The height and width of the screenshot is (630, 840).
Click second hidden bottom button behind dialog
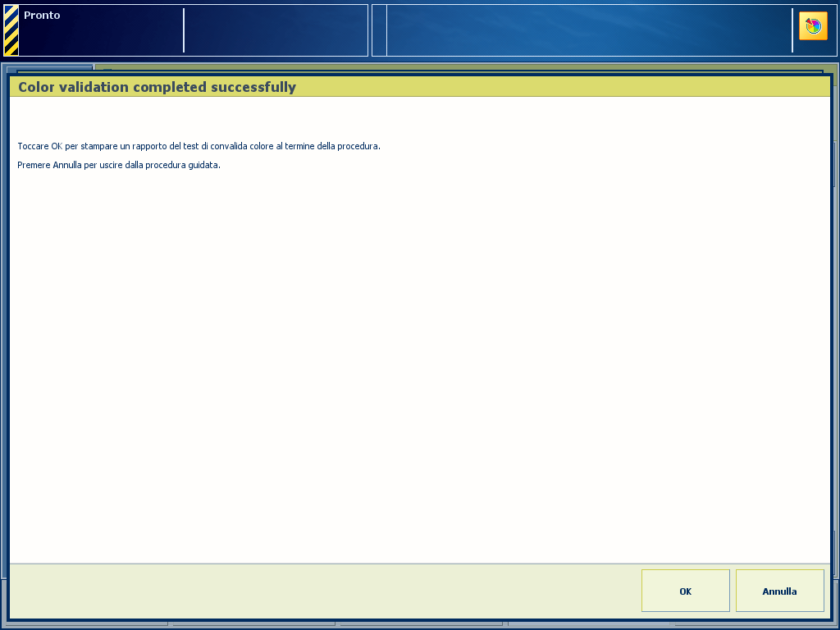pos(253,625)
